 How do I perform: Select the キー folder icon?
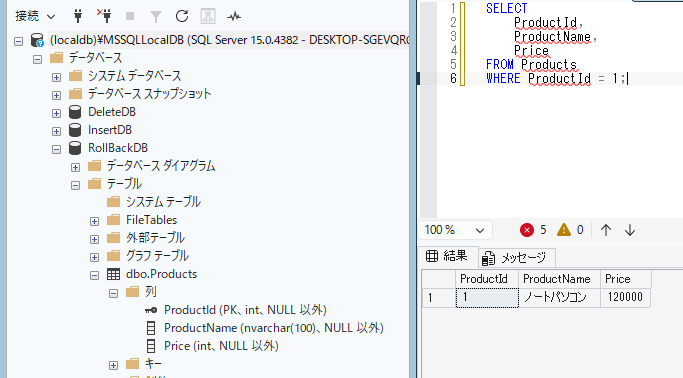132,364
